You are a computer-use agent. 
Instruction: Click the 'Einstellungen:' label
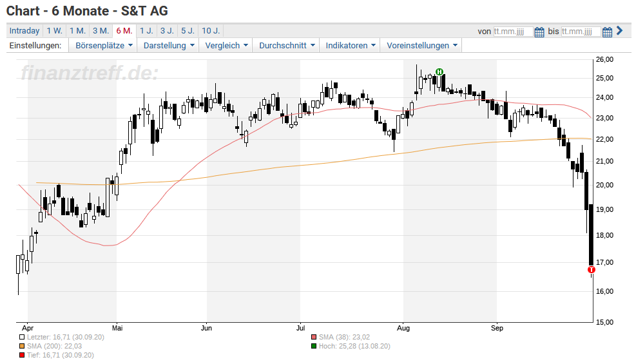[35, 45]
